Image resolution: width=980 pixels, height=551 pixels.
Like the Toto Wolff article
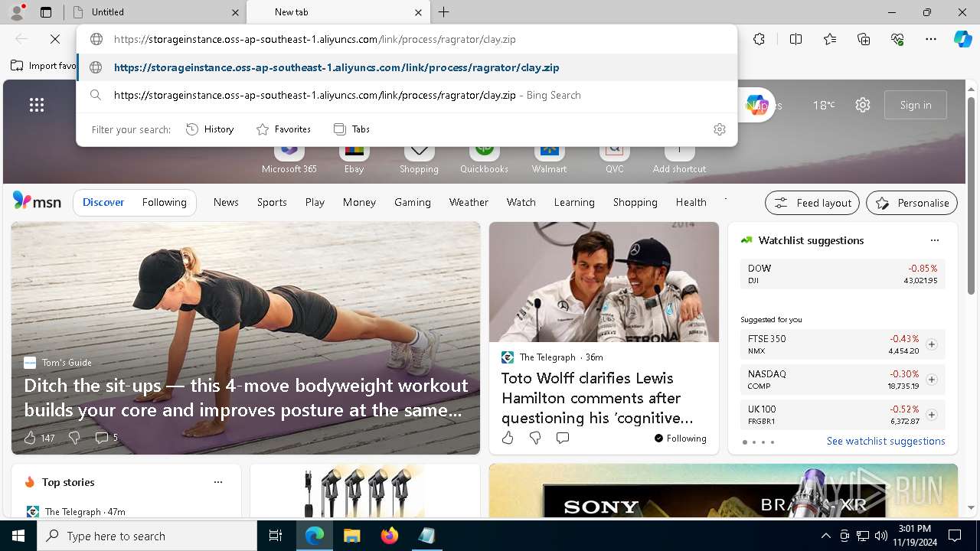(508, 438)
